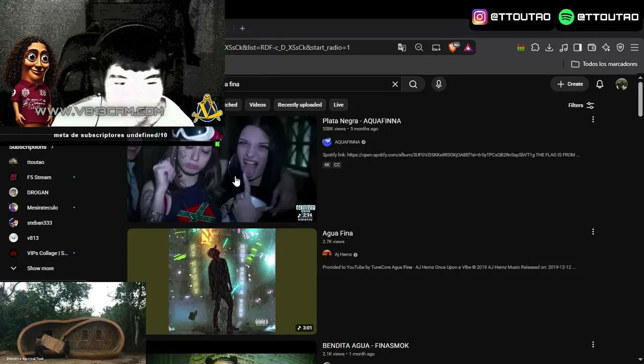Open the Aj Hernz channel link
Screen dimensions: 644x364
tap(343, 254)
